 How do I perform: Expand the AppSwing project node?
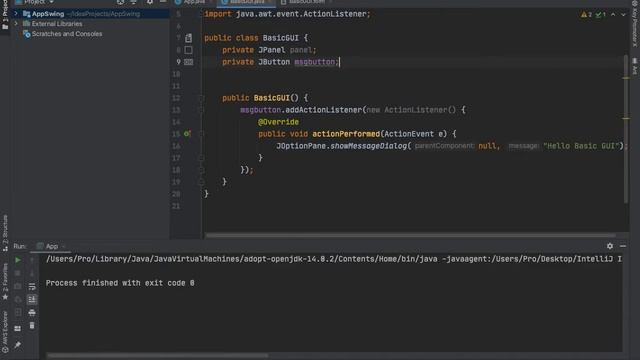tap(16, 13)
